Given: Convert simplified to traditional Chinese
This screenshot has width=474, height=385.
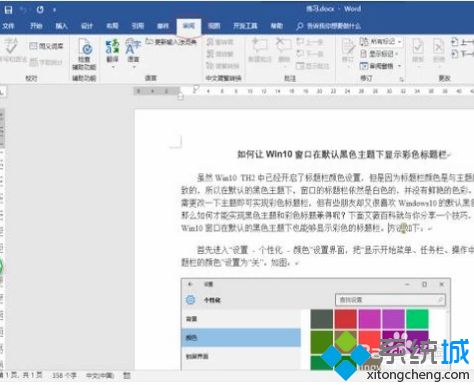Looking at the screenshot, I should pyautogui.click(x=220, y=54).
